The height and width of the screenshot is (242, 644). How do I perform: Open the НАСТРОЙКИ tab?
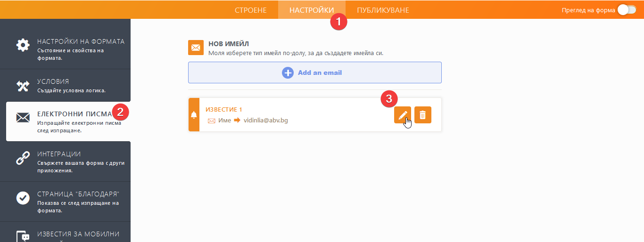pyautogui.click(x=312, y=10)
